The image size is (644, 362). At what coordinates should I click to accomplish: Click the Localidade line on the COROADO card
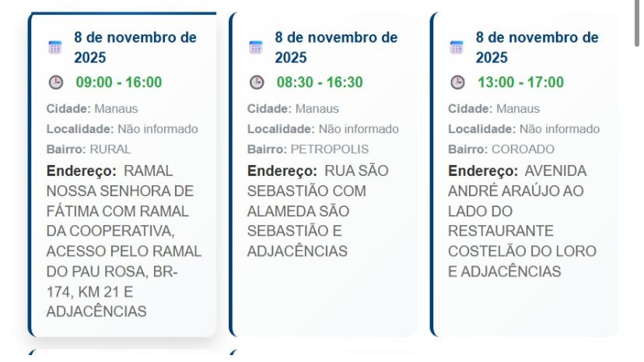pos(523,128)
